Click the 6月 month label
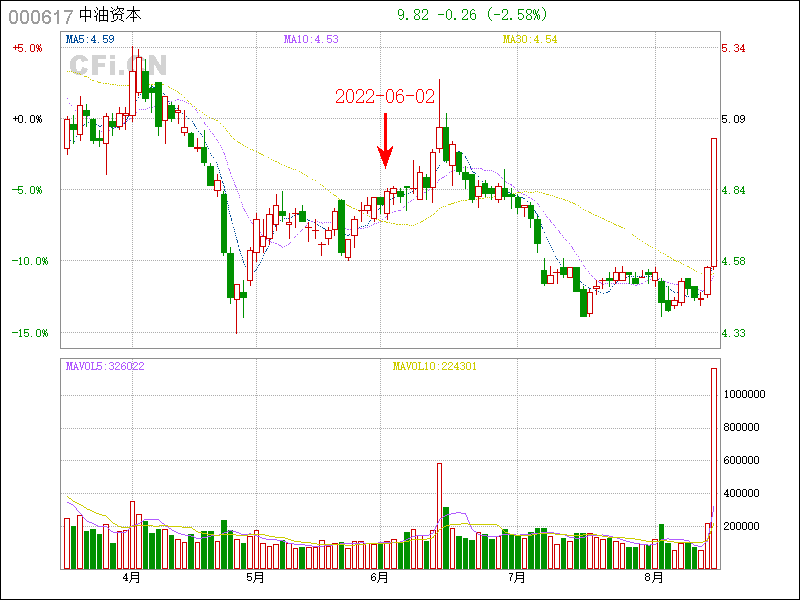The height and width of the screenshot is (600, 800). pos(380,578)
